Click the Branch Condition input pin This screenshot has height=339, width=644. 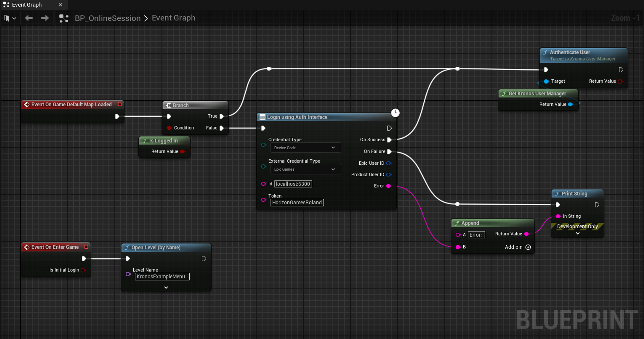(x=169, y=128)
